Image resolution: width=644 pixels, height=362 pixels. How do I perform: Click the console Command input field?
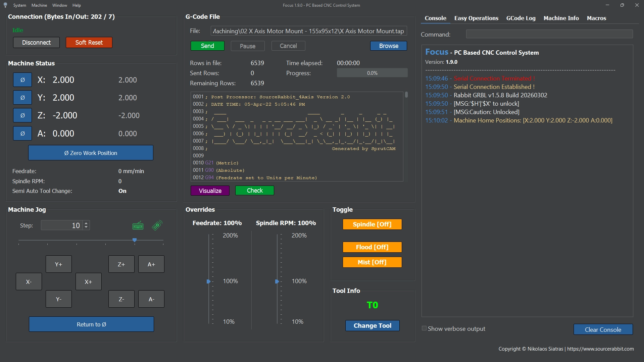pos(549,34)
